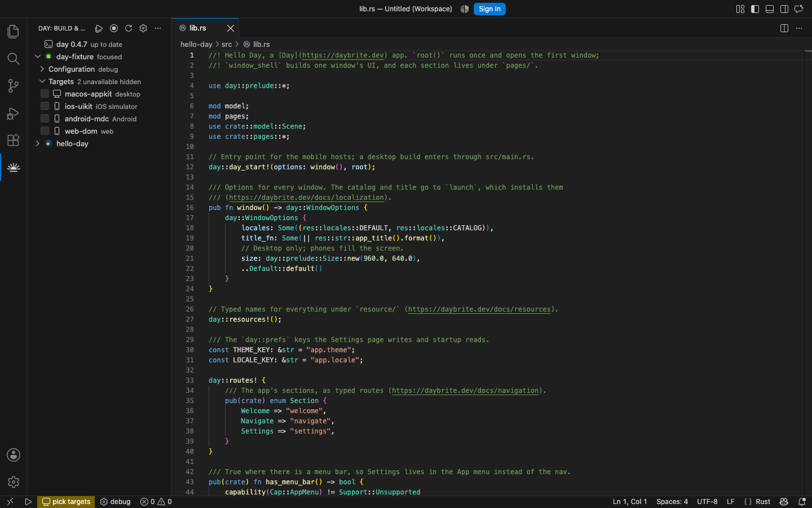Open the docs/resources link
Image resolution: width=812 pixels, height=508 pixels.
pos(479,309)
